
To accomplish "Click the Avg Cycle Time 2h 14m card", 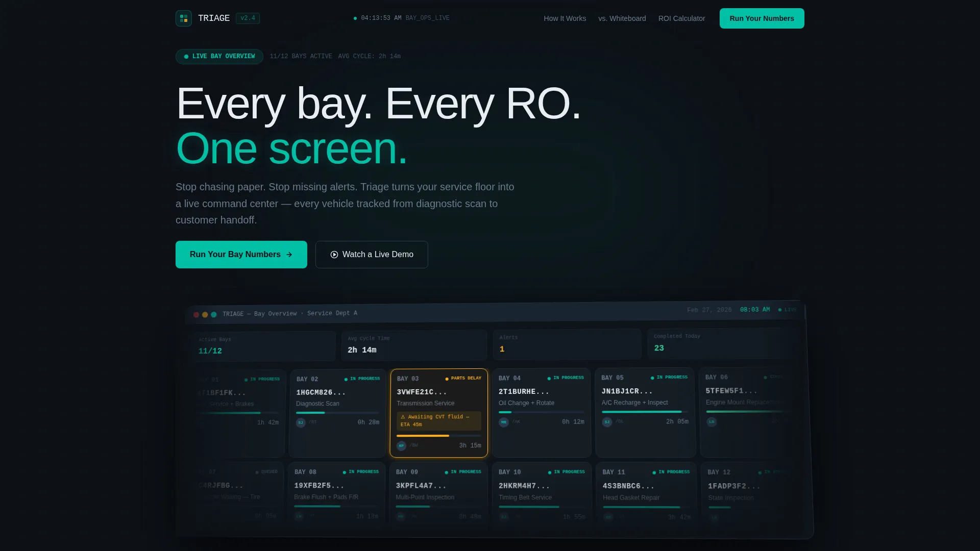I will [414, 345].
